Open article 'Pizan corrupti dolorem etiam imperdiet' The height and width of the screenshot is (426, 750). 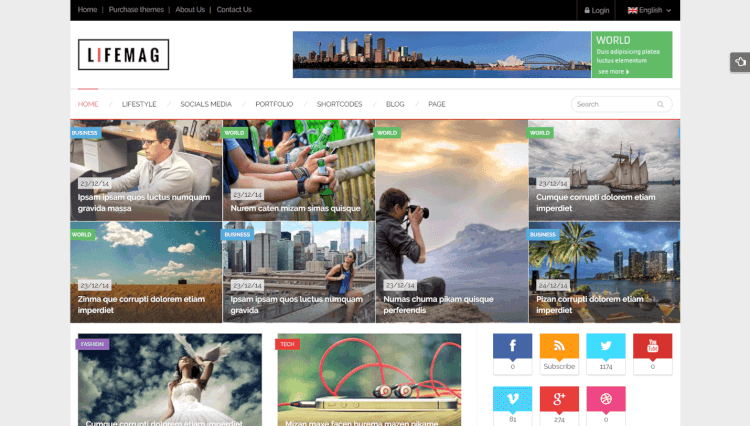click(x=590, y=305)
